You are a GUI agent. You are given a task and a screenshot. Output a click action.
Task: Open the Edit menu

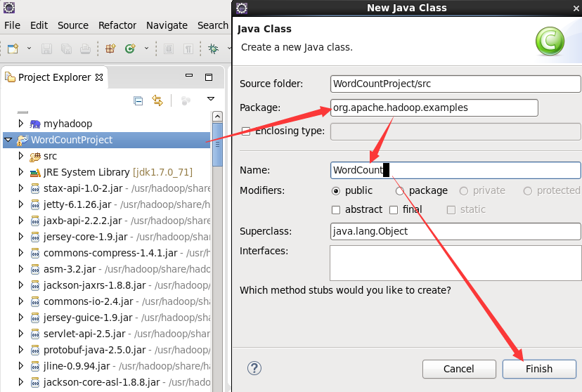[x=39, y=25]
